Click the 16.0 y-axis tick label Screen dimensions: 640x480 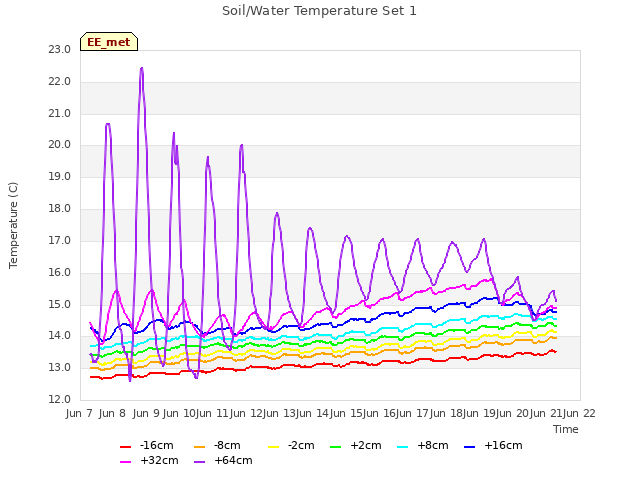tap(60, 272)
